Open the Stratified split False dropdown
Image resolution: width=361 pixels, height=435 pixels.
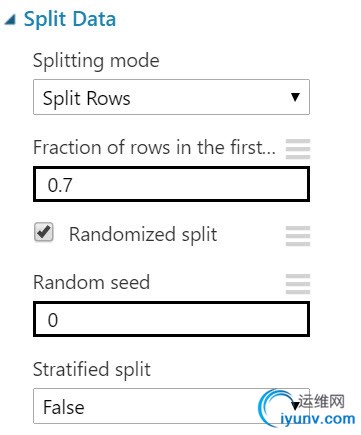[171, 406]
